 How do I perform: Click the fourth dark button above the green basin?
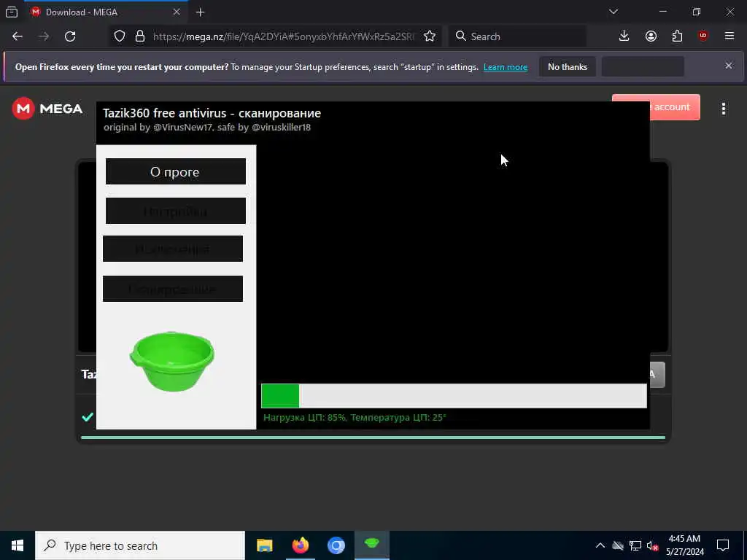pos(172,289)
